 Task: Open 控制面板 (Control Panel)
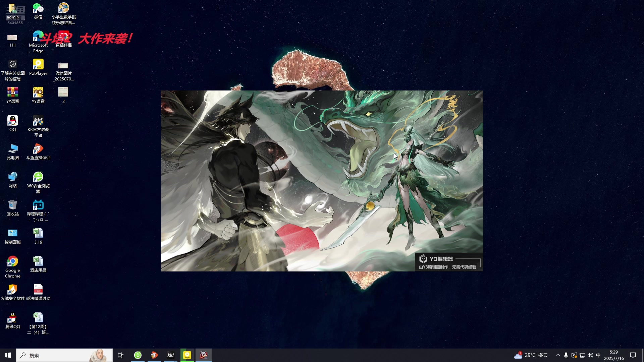(x=13, y=236)
